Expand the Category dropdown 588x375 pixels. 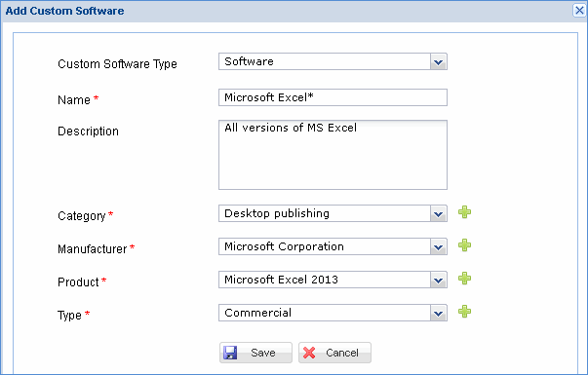(x=438, y=214)
